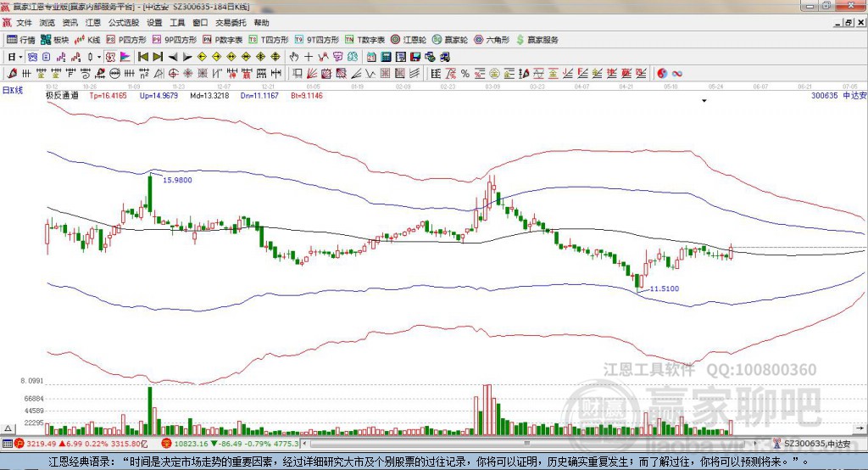
Task: Click the floppy disk save icon
Action: click(415, 57)
